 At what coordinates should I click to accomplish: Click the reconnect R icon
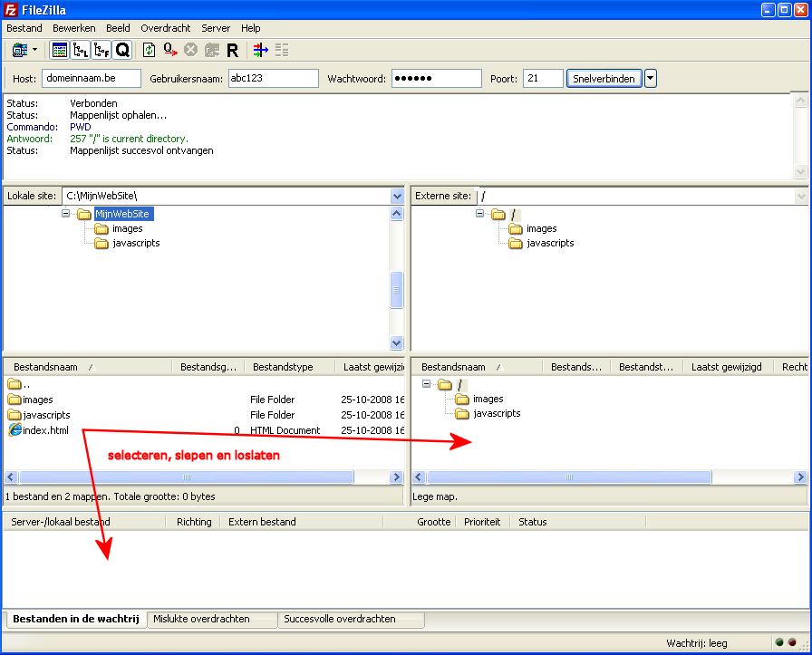[x=233, y=50]
